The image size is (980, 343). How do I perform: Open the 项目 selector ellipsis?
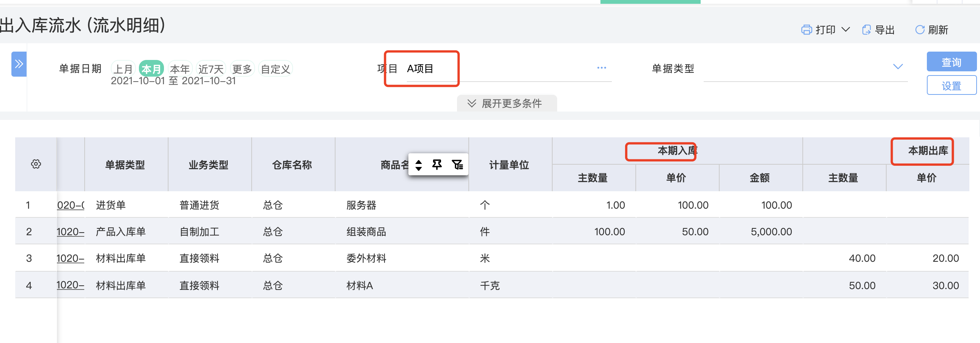pos(602,68)
